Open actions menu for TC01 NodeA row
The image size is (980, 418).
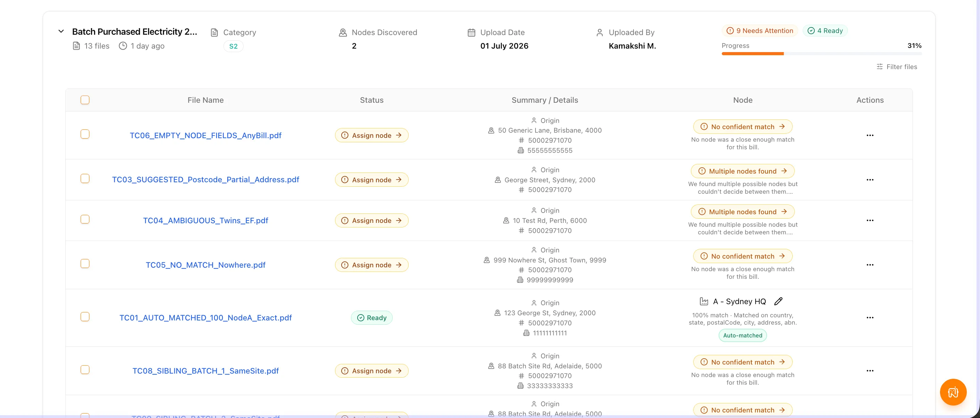point(870,318)
